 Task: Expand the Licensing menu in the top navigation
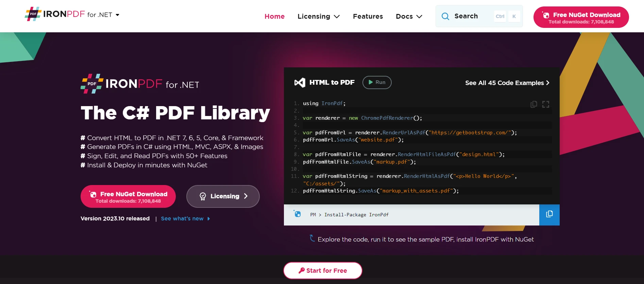[x=319, y=16]
